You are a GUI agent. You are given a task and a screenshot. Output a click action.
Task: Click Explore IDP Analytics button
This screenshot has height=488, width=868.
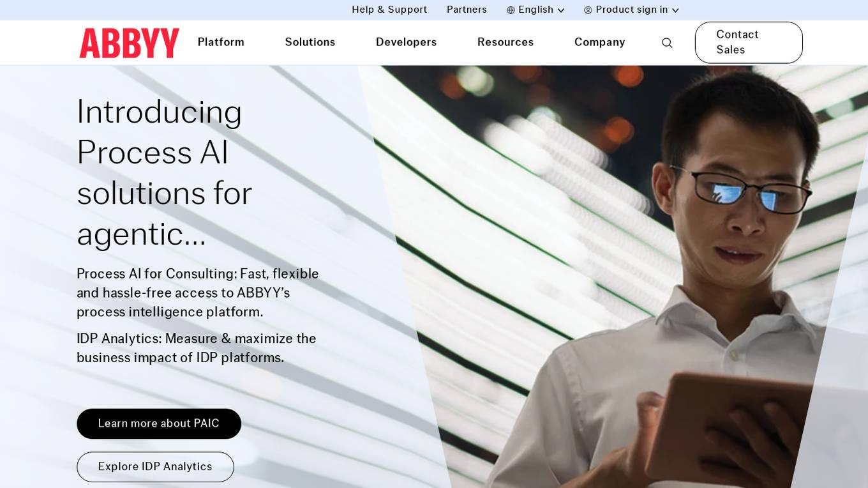155,467
